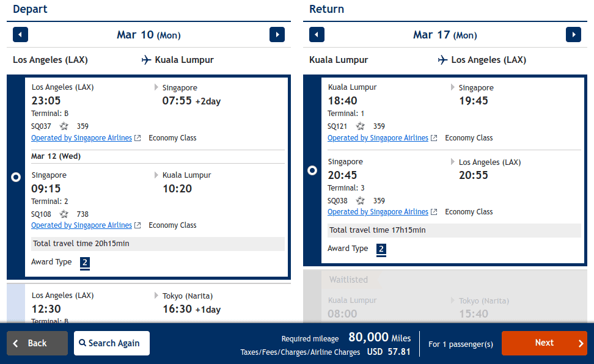Image resolution: width=594 pixels, height=364 pixels.
Task: Go to previous return date arrow
Action: click(317, 35)
